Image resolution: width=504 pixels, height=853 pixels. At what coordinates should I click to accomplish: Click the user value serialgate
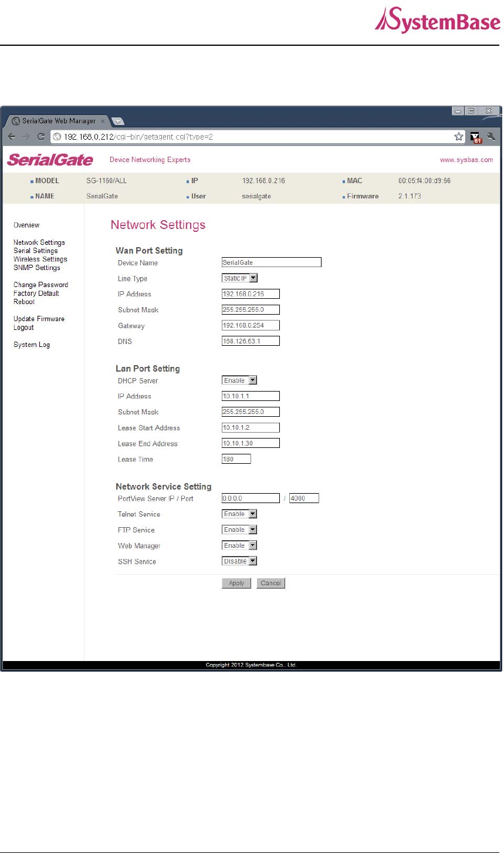256,197
